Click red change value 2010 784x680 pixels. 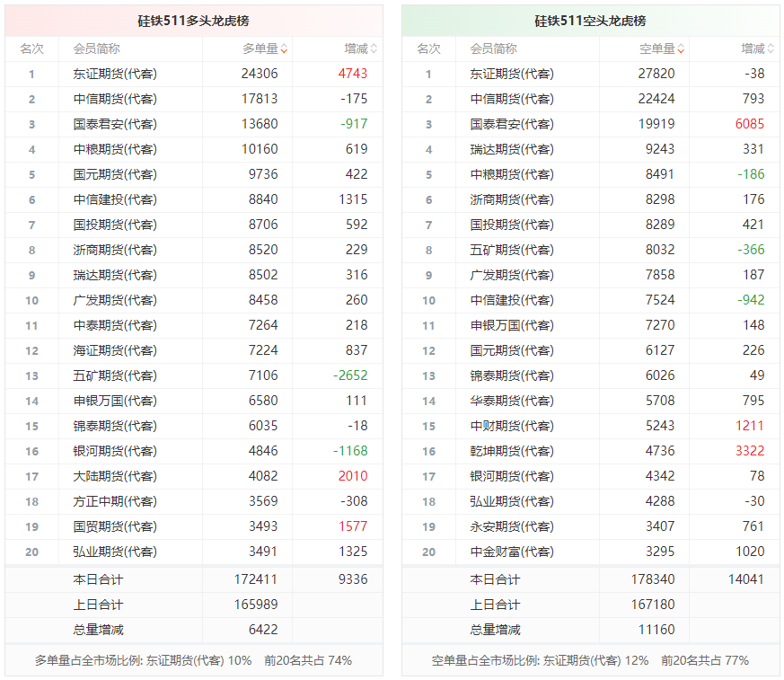[353, 476]
